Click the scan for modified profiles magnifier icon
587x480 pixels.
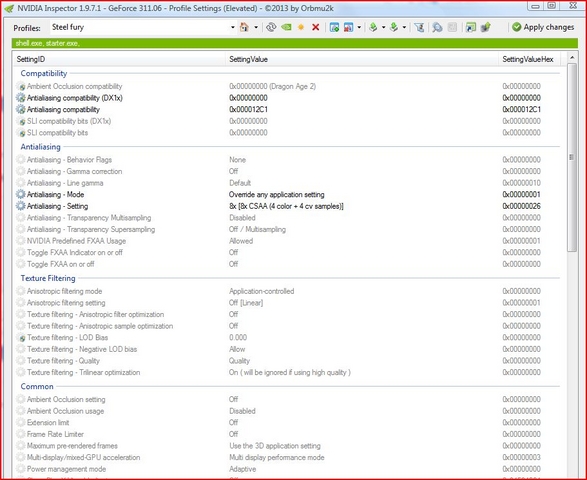coord(437,27)
